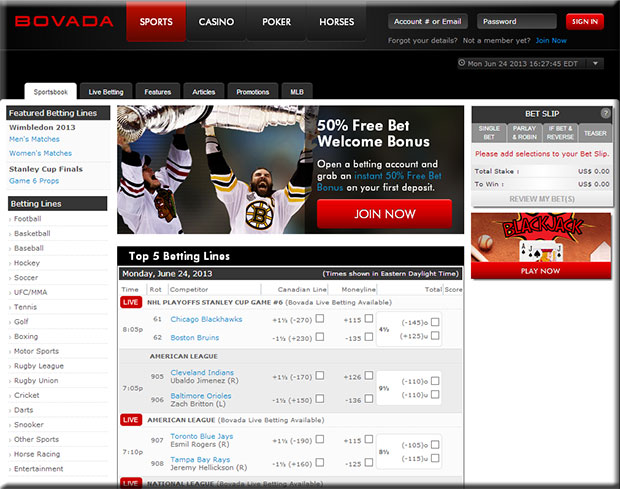This screenshot has width=620, height=489.
Task: Open Motor Sports betting lines
Action: [36, 351]
